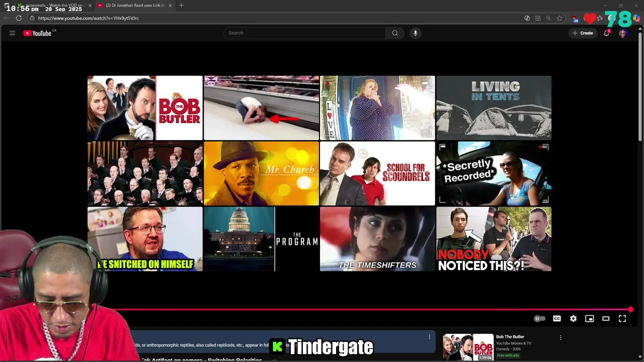Screen dimensions: 644x362
Task: Reload the page with the refresh icon
Action: pyautogui.click(x=19, y=18)
